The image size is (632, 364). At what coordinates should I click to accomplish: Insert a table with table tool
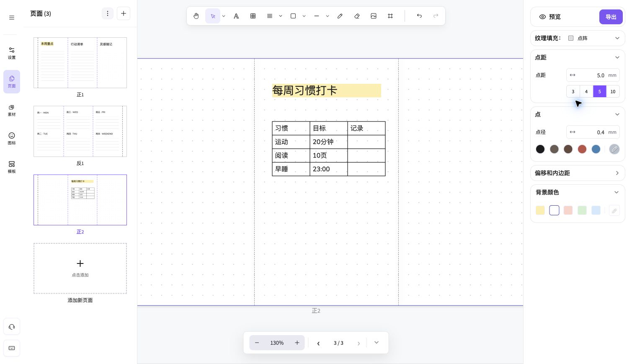pyautogui.click(x=253, y=16)
